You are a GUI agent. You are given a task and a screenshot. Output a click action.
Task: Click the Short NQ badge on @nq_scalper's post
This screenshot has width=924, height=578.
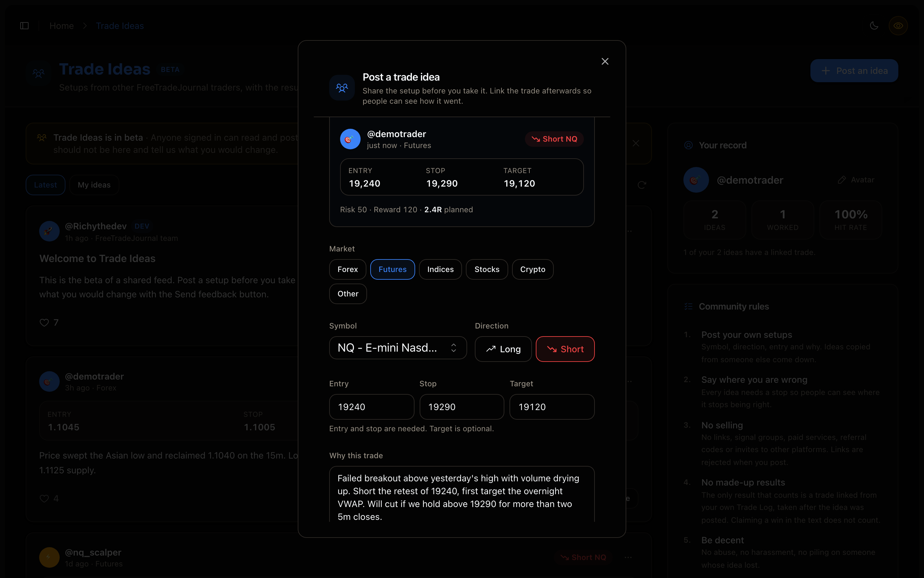tap(583, 557)
